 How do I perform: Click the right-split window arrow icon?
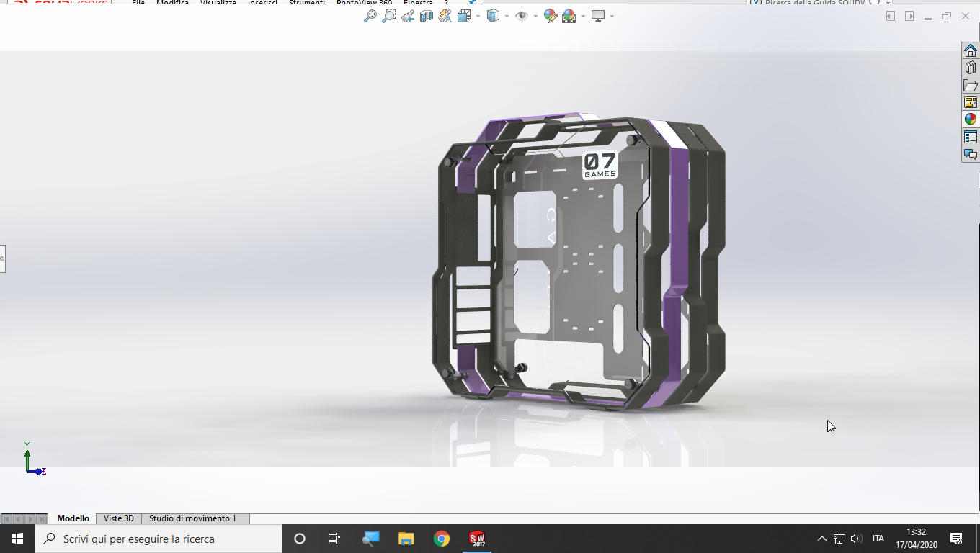point(909,16)
